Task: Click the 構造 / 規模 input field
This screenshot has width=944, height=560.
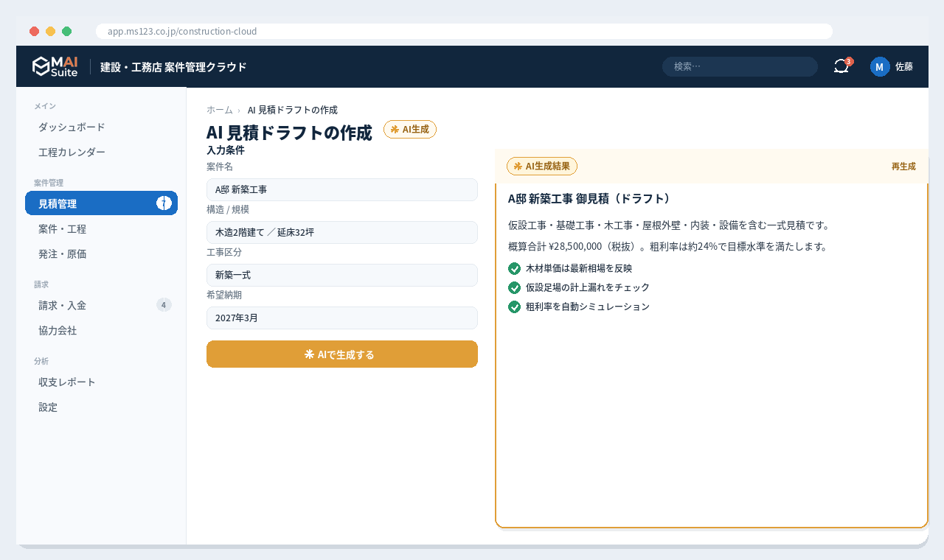Action: pos(342,232)
